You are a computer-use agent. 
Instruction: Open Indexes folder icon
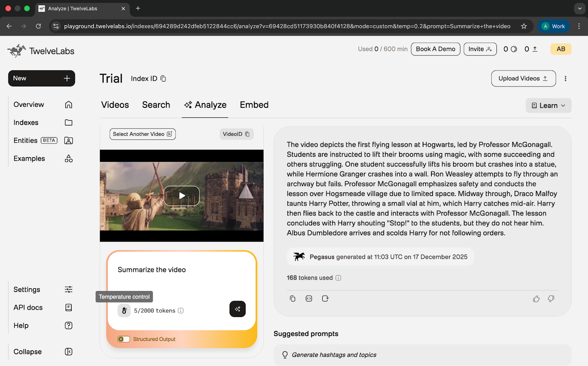tap(68, 122)
